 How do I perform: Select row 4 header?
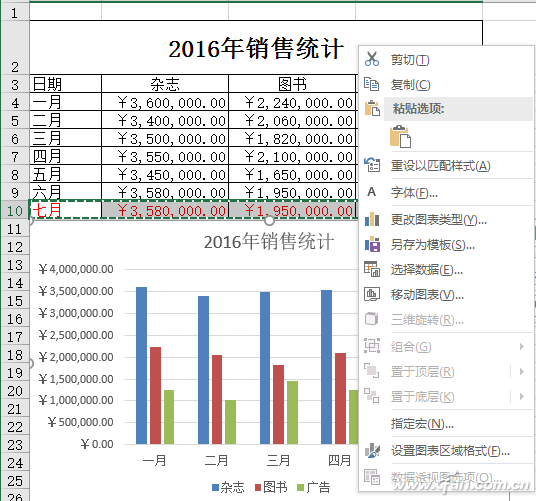point(15,103)
